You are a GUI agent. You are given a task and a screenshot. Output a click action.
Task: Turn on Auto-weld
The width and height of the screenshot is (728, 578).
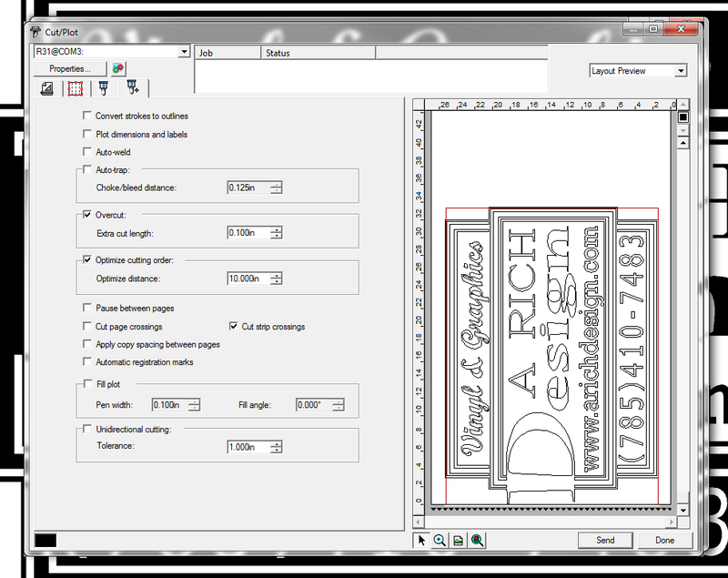click(x=86, y=152)
